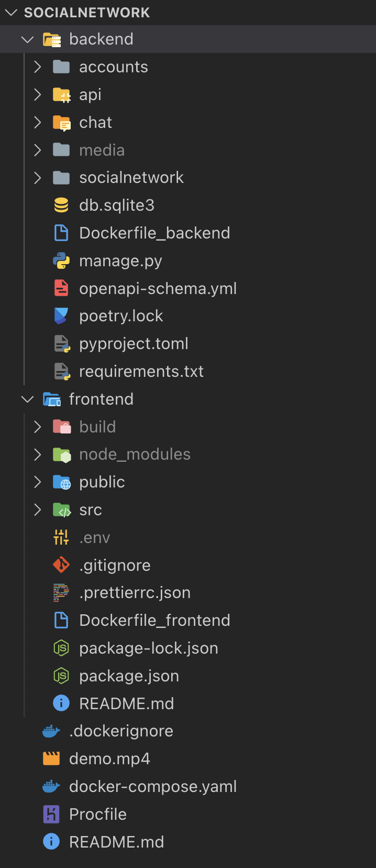Click the JS icon next to package.json

[61, 675]
